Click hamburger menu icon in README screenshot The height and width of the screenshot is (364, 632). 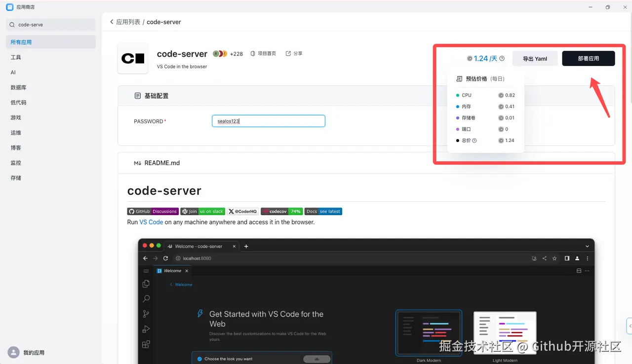point(146,271)
